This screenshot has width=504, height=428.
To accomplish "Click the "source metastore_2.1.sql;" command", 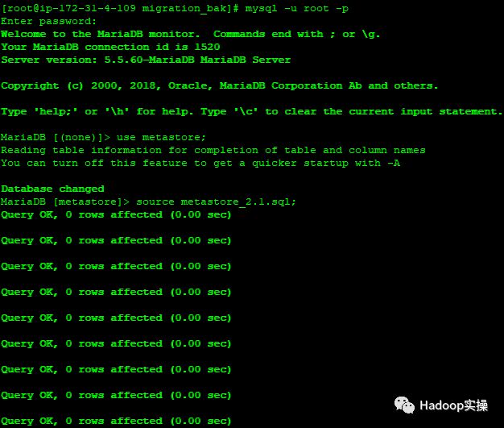I will point(216,202).
